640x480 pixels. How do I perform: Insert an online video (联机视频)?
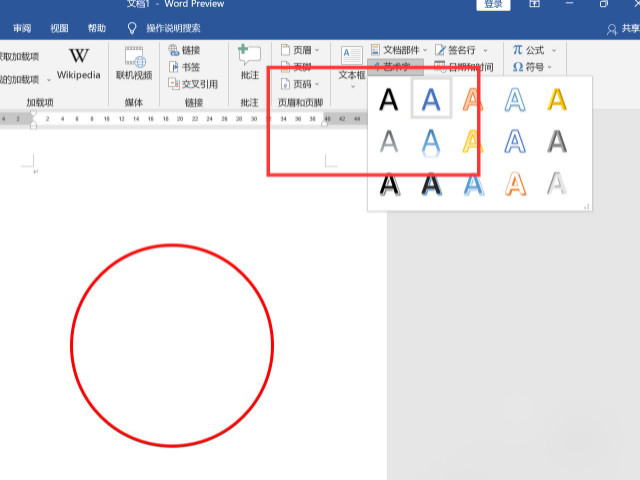[x=134, y=63]
